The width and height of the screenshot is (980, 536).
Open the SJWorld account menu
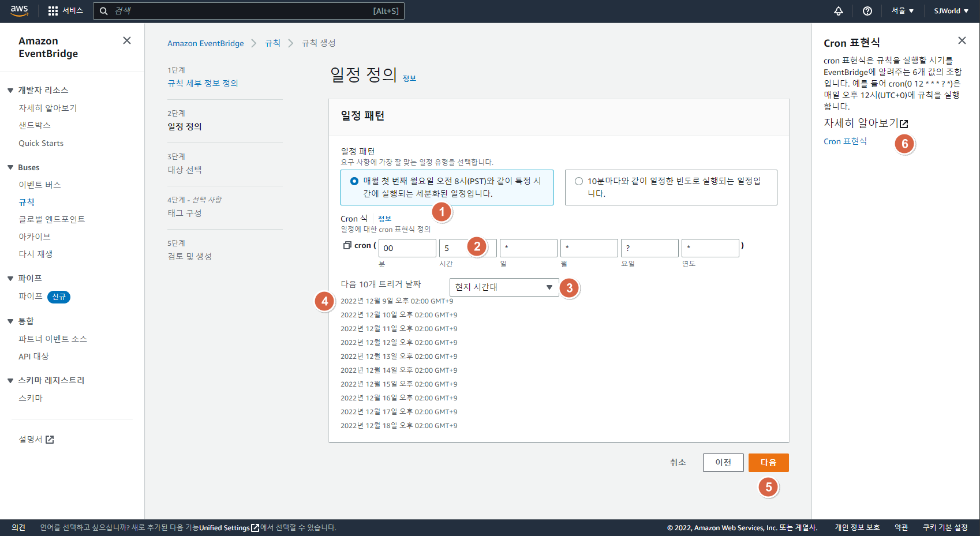point(951,11)
